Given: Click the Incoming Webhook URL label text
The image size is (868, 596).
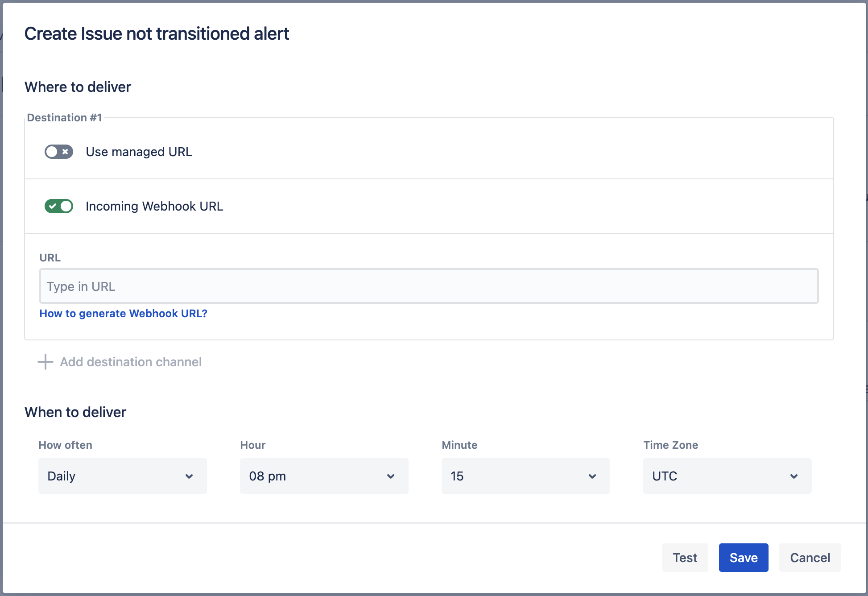Looking at the screenshot, I should coord(154,207).
